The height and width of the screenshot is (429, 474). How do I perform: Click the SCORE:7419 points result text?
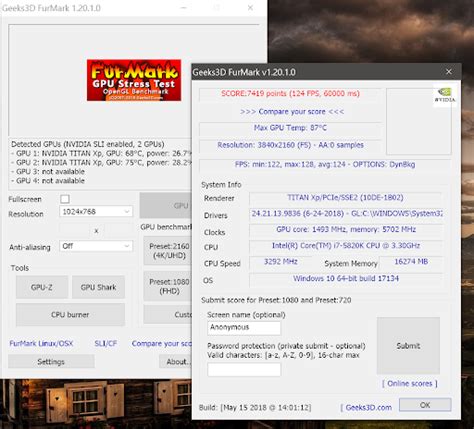[x=290, y=94]
